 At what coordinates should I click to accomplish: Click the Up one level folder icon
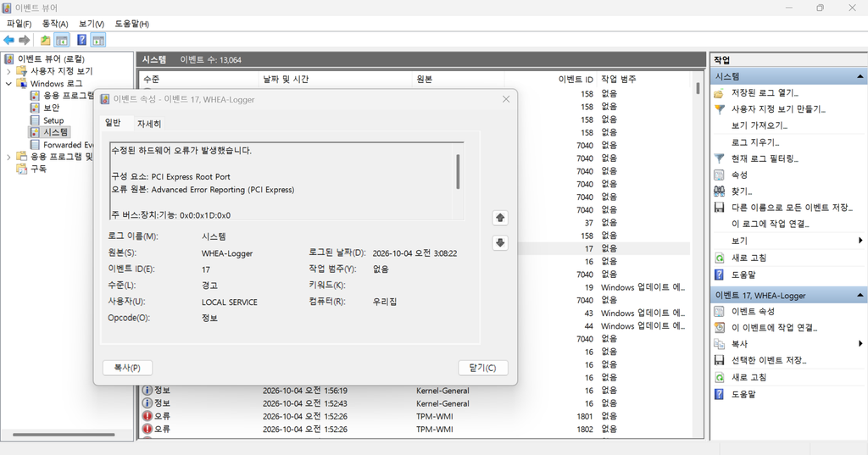[46, 40]
